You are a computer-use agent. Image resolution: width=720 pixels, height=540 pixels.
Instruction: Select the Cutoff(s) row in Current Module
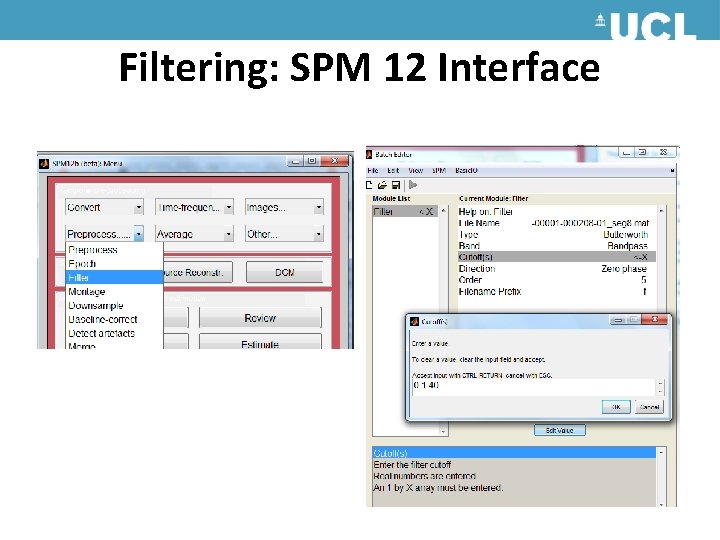coord(557,257)
